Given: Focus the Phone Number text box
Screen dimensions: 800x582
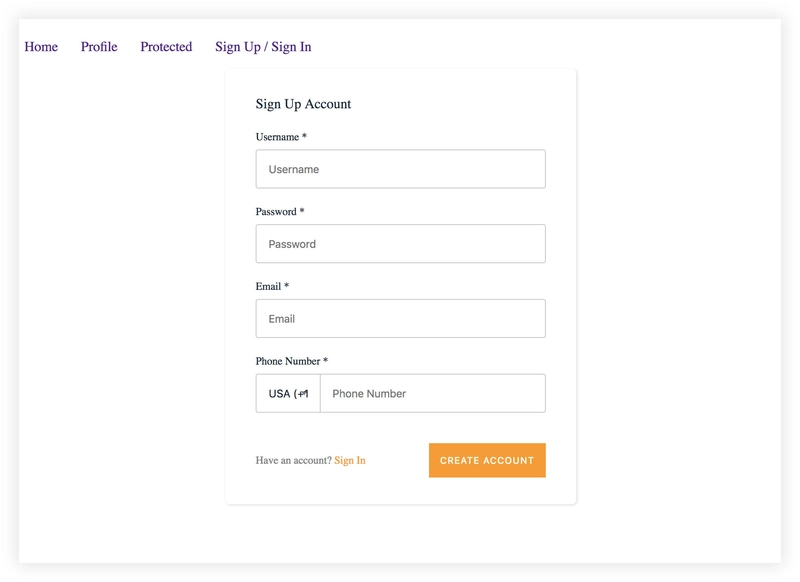Looking at the screenshot, I should [x=433, y=393].
